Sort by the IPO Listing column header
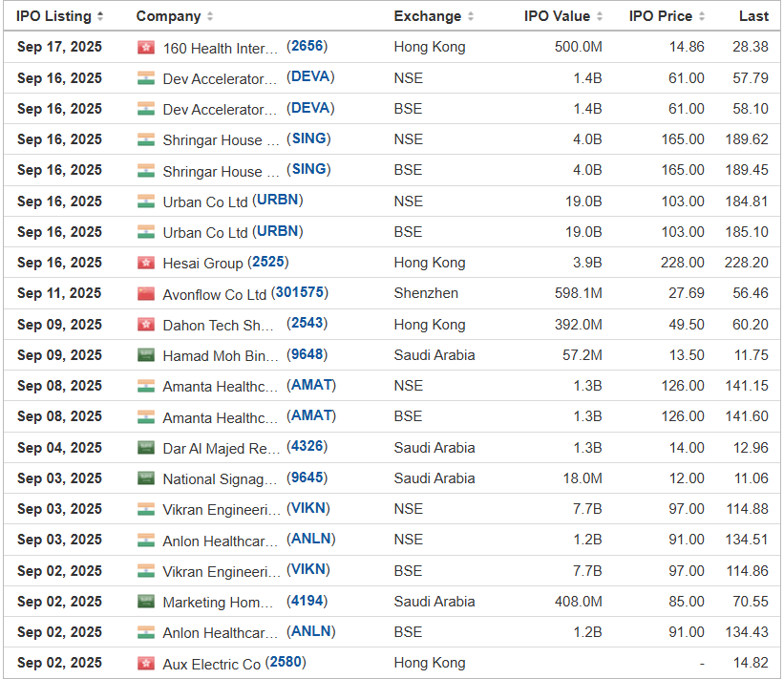Image resolution: width=784 pixels, height=679 pixels. pos(59,16)
